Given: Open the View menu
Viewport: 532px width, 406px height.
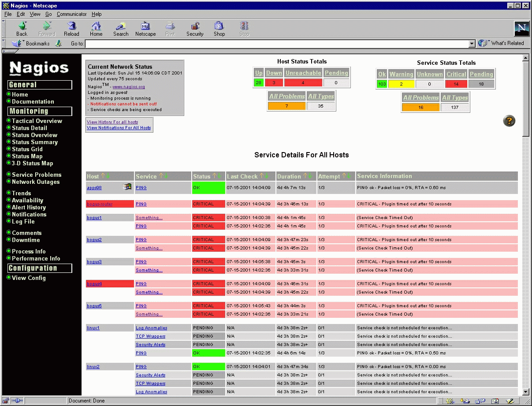Looking at the screenshot, I should coord(35,14).
